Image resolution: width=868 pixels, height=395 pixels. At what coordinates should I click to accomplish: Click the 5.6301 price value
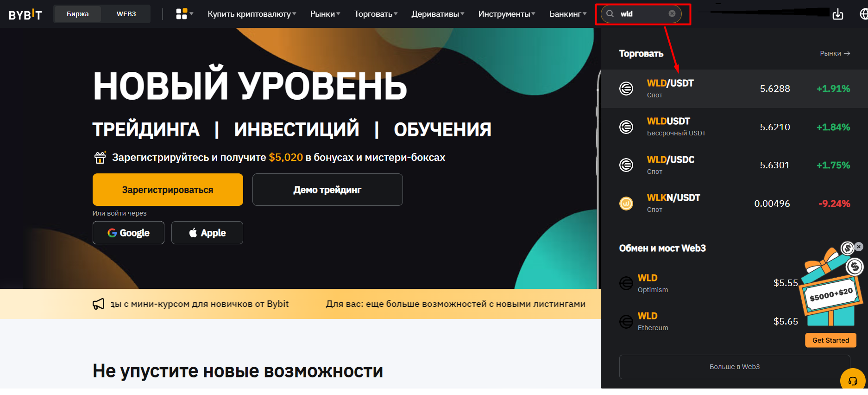(x=775, y=165)
